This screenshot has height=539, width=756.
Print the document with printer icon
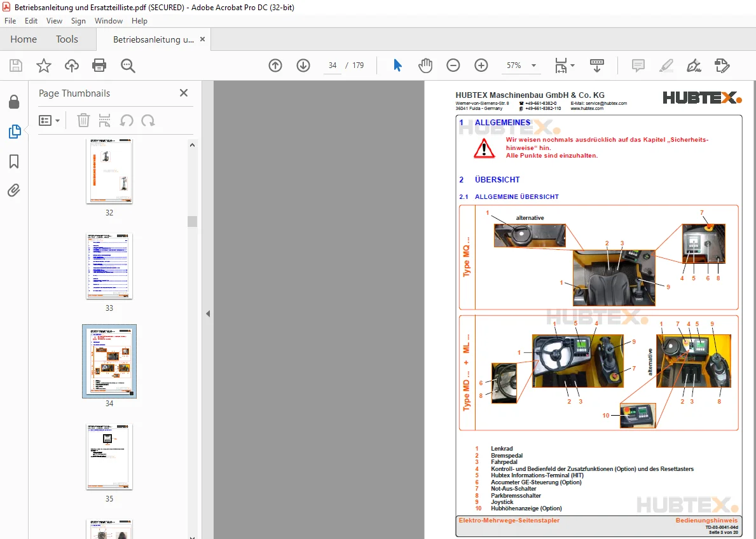click(x=99, y=65)
